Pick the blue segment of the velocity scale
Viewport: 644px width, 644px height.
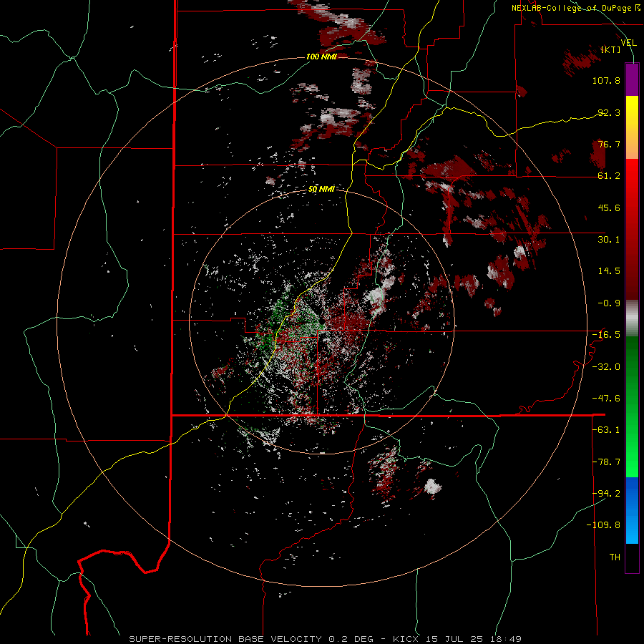(632, 510)
